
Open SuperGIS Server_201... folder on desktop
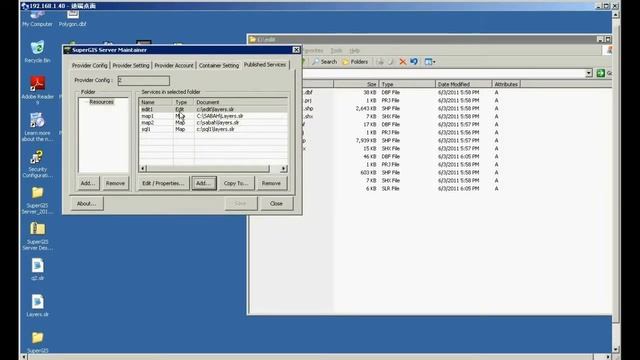[37, 200]
